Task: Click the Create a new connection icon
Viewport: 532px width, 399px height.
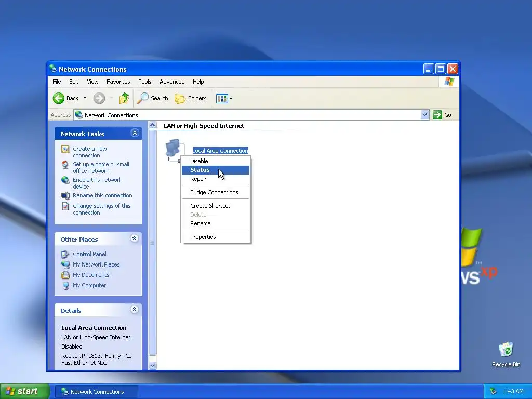Action: click(65, 149)
